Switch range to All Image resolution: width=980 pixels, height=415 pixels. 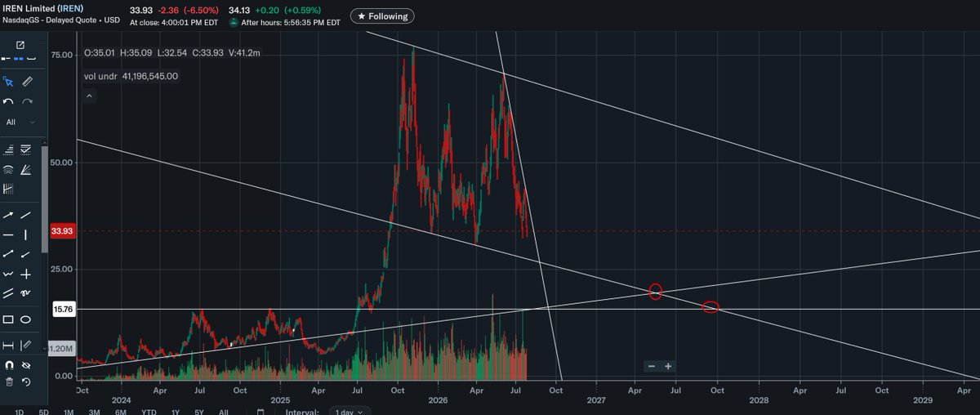(224, 412)
